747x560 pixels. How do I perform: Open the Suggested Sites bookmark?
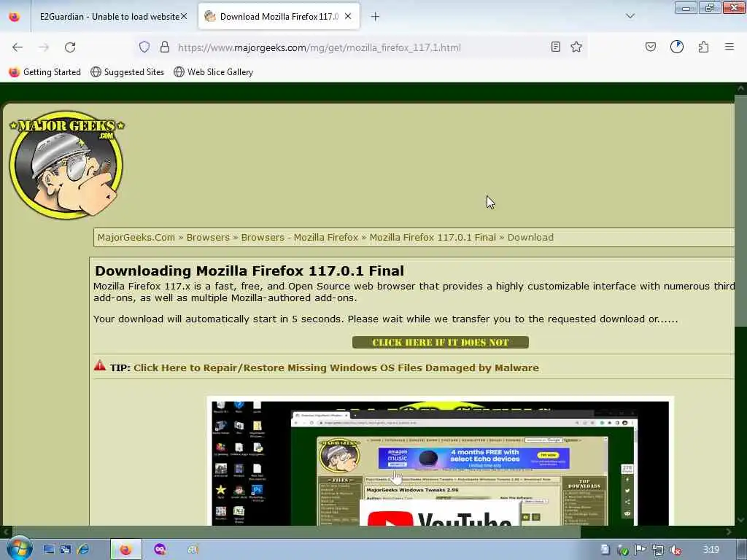pyautogui.click(x=127, y=72)
